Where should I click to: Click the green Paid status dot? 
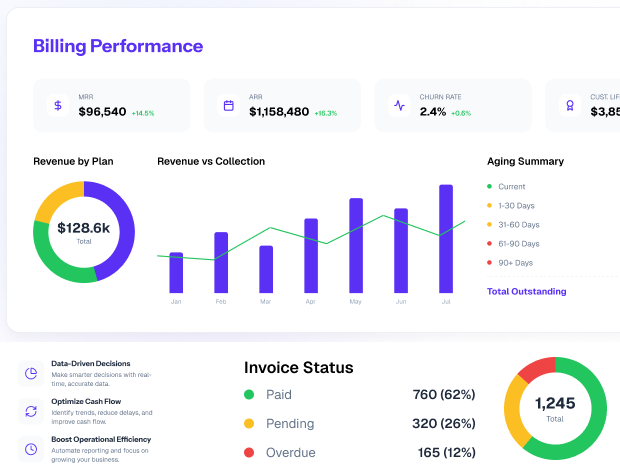249,394
